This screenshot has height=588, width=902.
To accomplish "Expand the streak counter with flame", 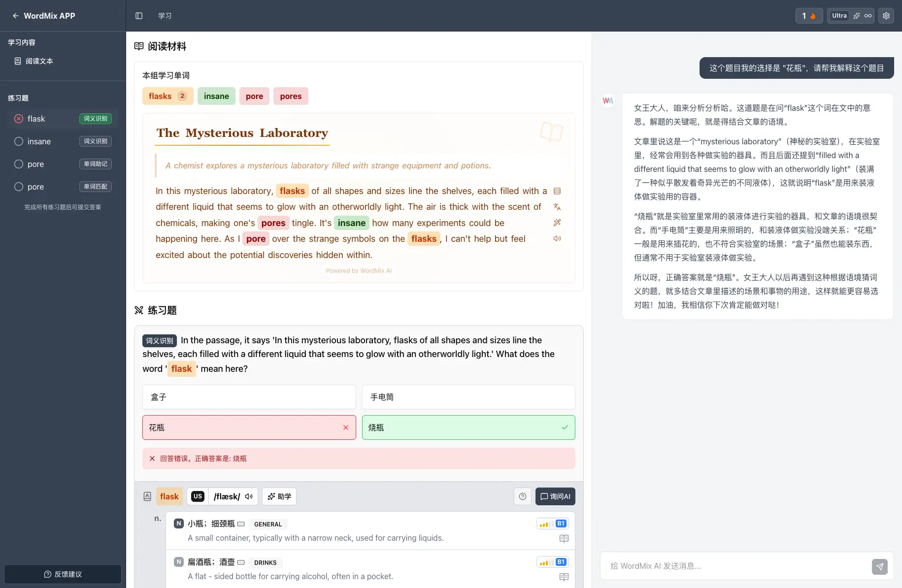I will (808, 16).
